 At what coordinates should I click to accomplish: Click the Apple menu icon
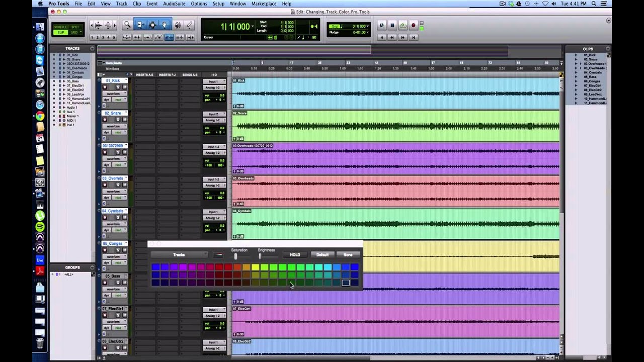point(40,4)
